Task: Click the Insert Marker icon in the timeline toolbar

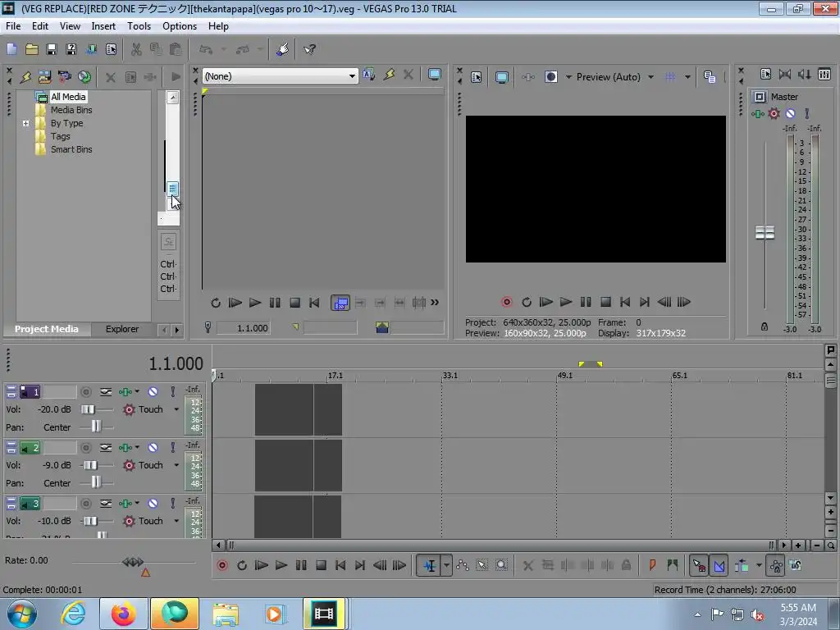Action: 652,565
